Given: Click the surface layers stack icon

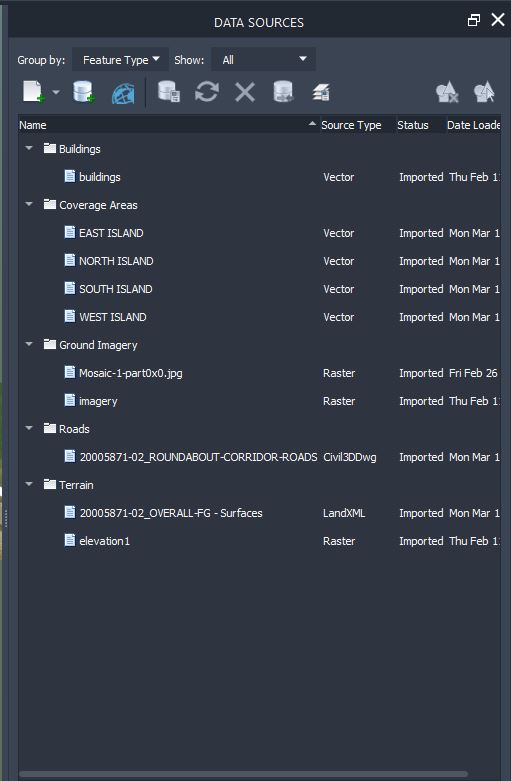Looking at the screenshot, I should point(321,93).
